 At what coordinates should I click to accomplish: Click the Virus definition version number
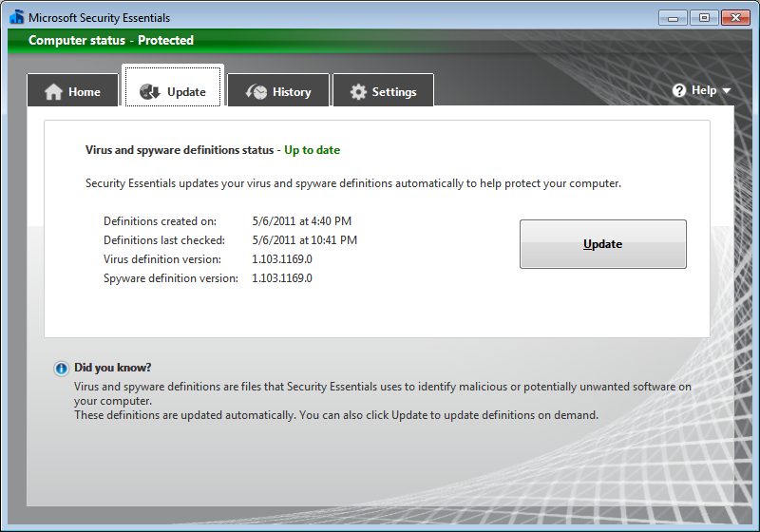(x=282, y=259)
